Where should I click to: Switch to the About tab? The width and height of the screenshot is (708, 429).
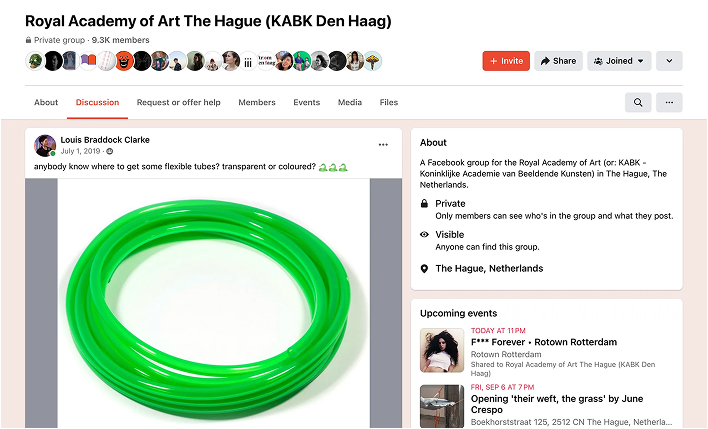coord(46,103)
